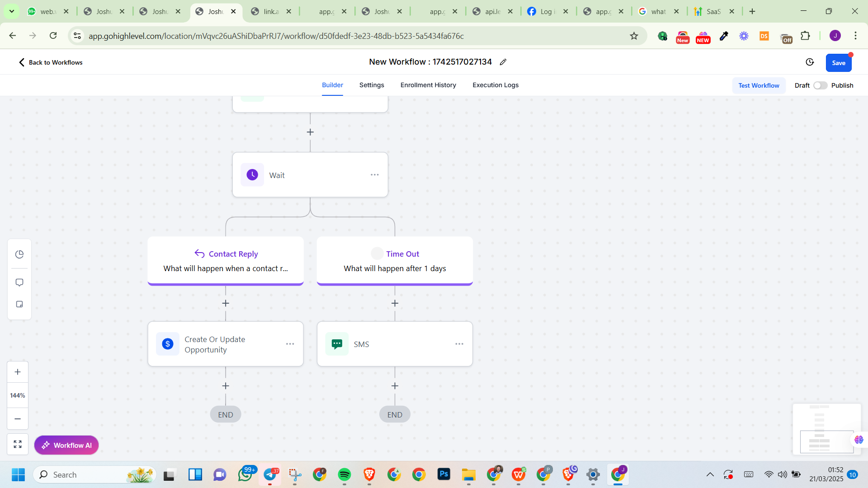Click the Opportunity dollar icon
This screenshot has height=488, width=868.
click(x=168, y=344)
